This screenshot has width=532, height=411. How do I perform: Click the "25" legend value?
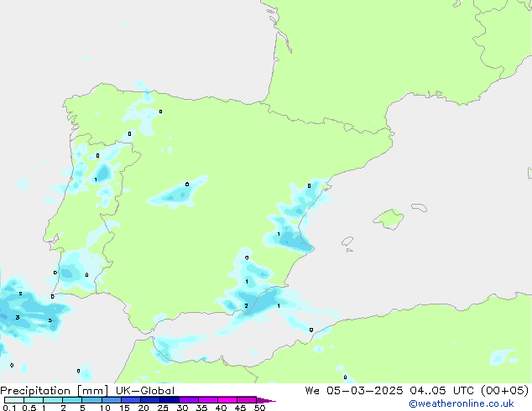coord(163,408)
